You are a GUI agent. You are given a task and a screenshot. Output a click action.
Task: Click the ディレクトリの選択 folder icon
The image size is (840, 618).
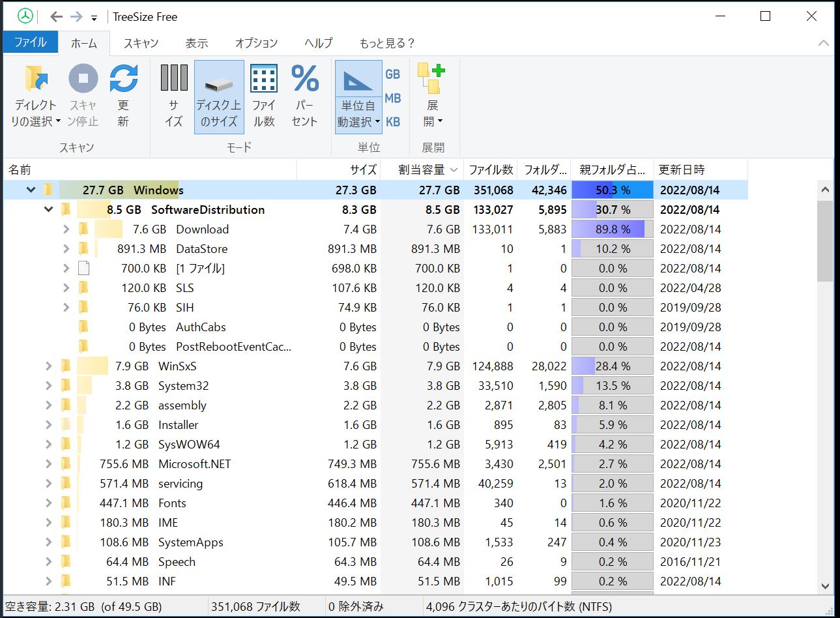[36, 80]
